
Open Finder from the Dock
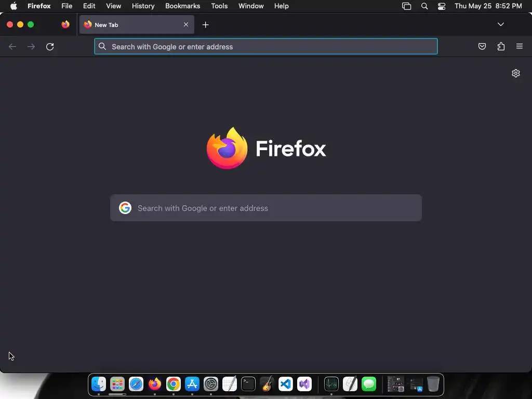(x=99, y=384)
